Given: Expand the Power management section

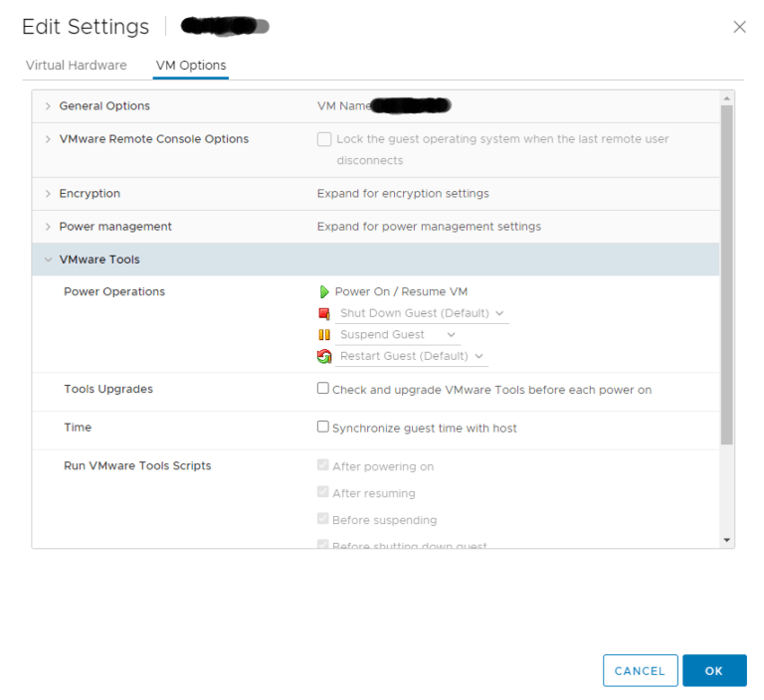Looking at the screenshot, I should pyautogui.click(x=48, y=227).
